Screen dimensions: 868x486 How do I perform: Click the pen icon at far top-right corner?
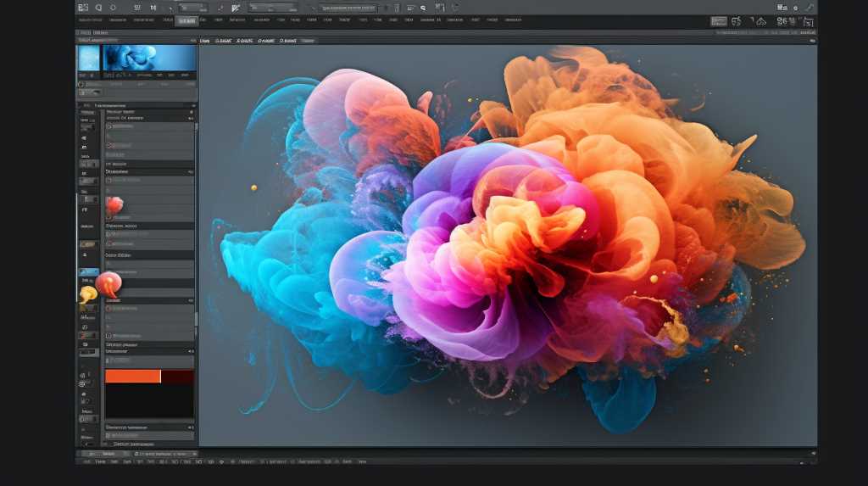(x=809, y=7)
